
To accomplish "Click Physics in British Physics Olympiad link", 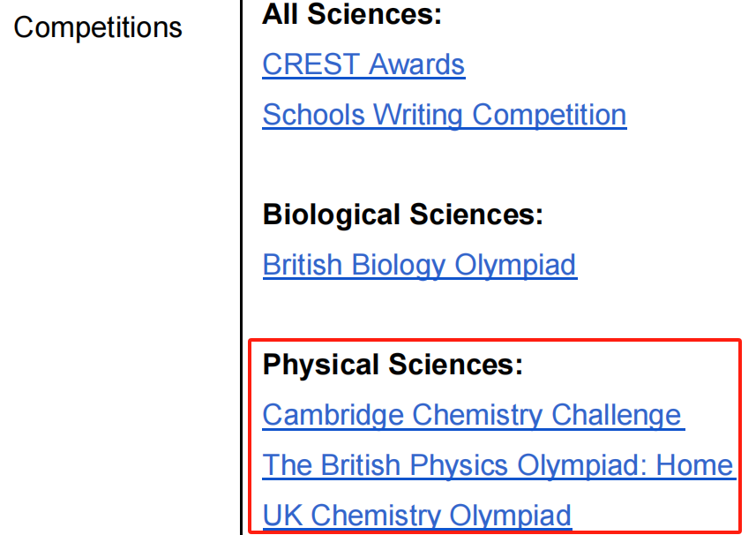I will (x=462, y=465).
